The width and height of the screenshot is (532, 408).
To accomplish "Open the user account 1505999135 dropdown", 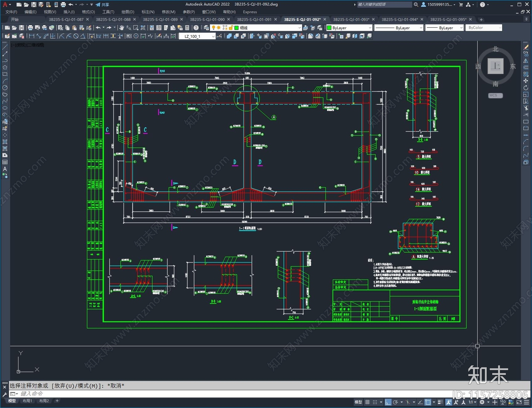I will pyautogui.click(x=439, y=5).
